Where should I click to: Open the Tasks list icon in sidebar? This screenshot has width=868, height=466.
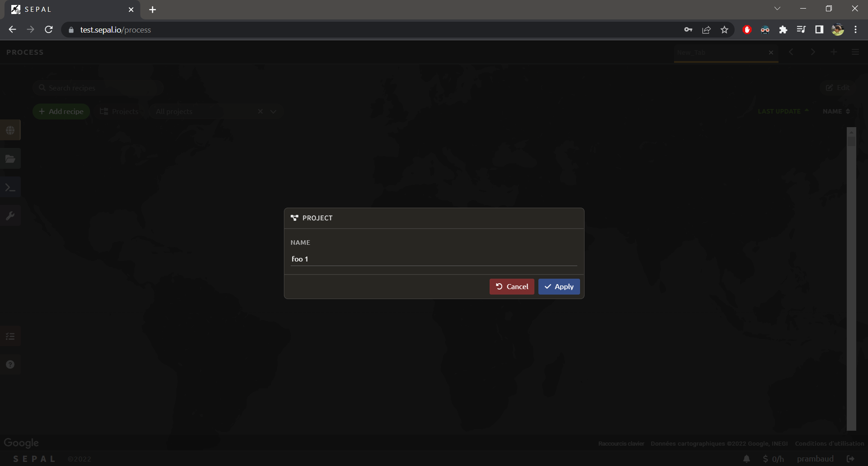(x=10, y=336)
